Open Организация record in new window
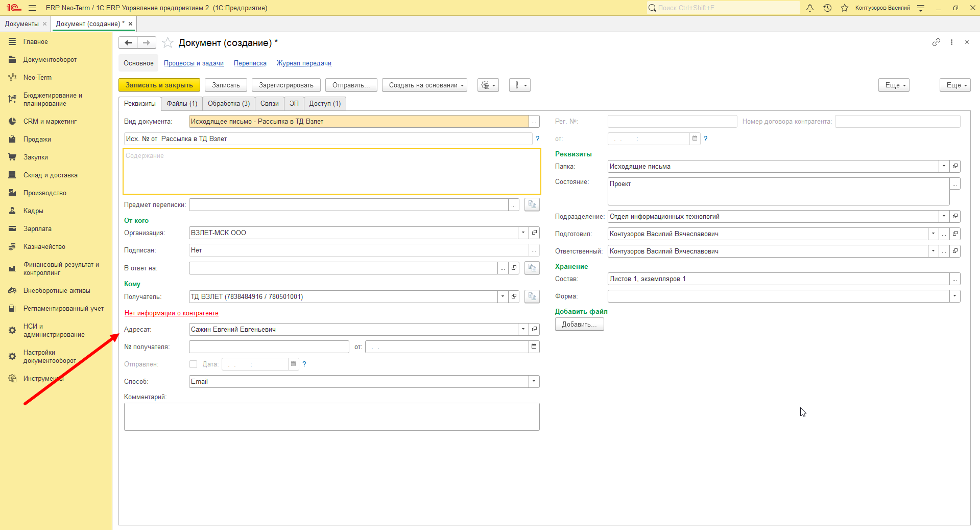 point(534,233)
